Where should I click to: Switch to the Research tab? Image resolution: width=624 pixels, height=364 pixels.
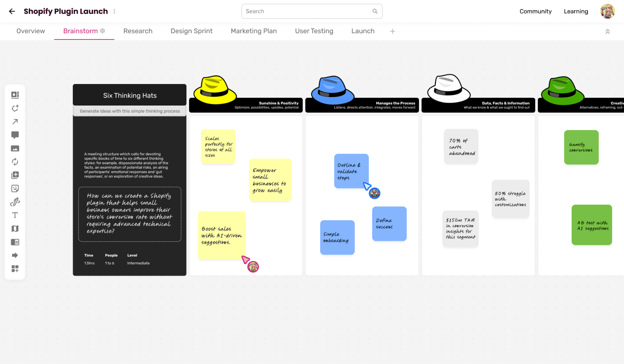(x=138, y=31)
